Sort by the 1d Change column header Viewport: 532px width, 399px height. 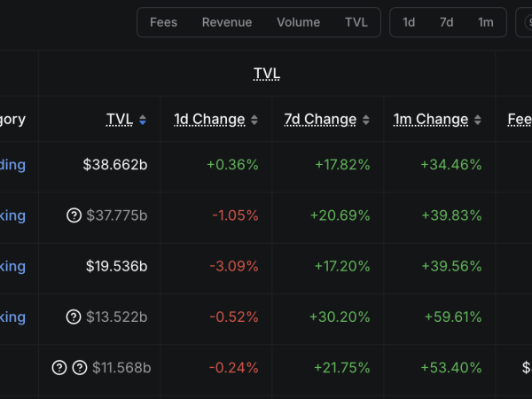point(209,120)
